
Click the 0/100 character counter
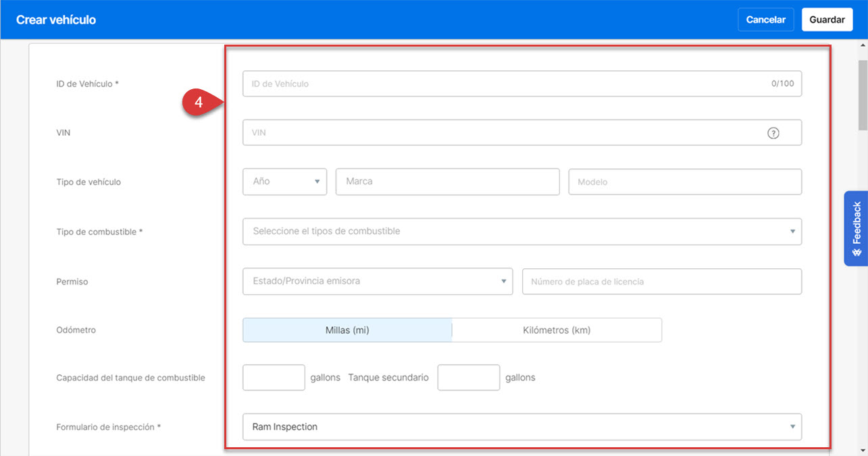coord(783,84)
